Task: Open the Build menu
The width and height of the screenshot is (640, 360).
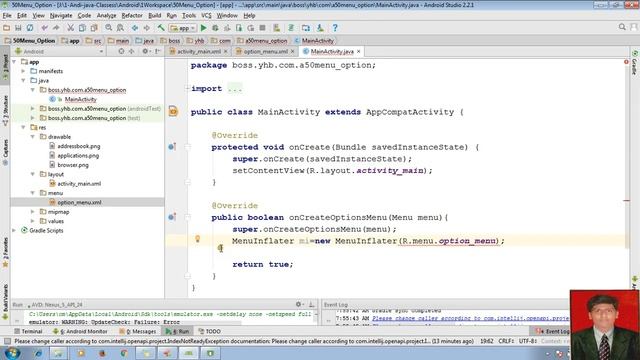Action: click(x=154, y=16)
